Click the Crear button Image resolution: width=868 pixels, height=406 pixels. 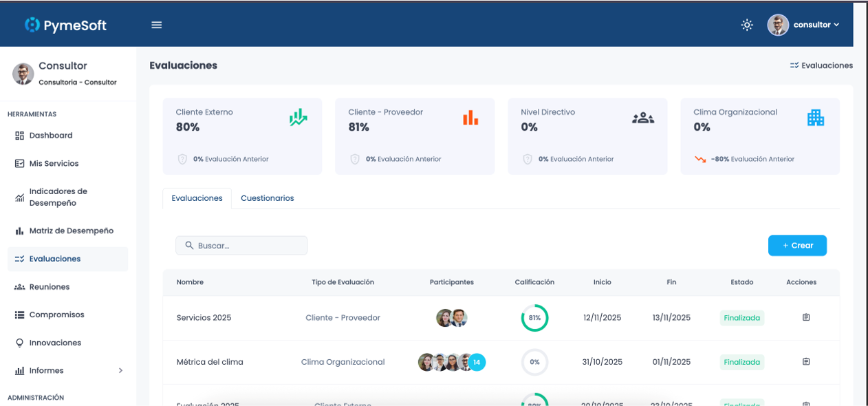tap(797, 246)
